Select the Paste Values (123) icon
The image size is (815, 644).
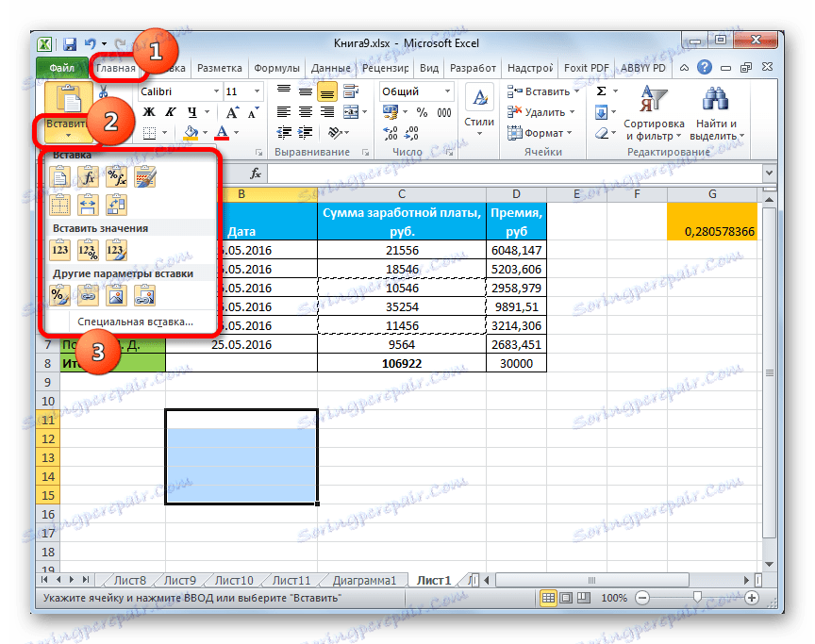[59, 248]
